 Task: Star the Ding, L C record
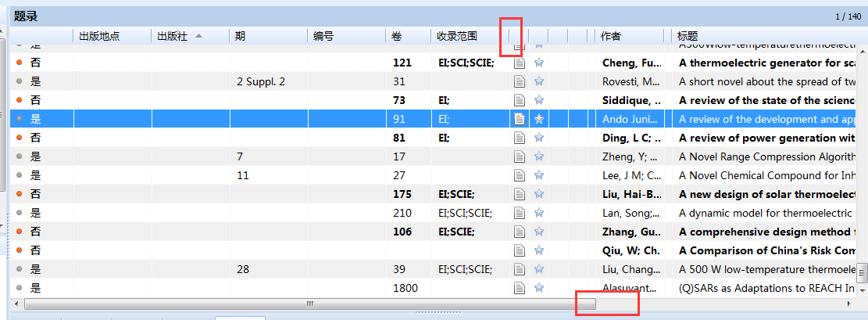tap(538, 138)
